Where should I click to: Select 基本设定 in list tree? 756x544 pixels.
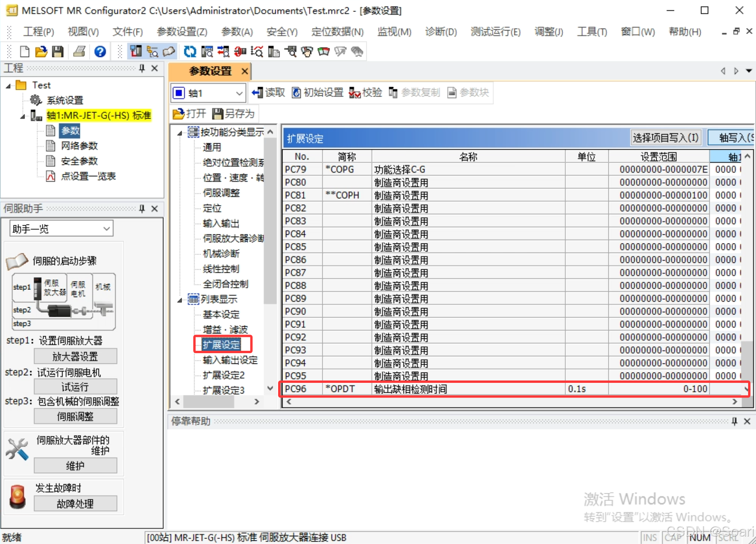pyautogui.click(x=221, y=314)
